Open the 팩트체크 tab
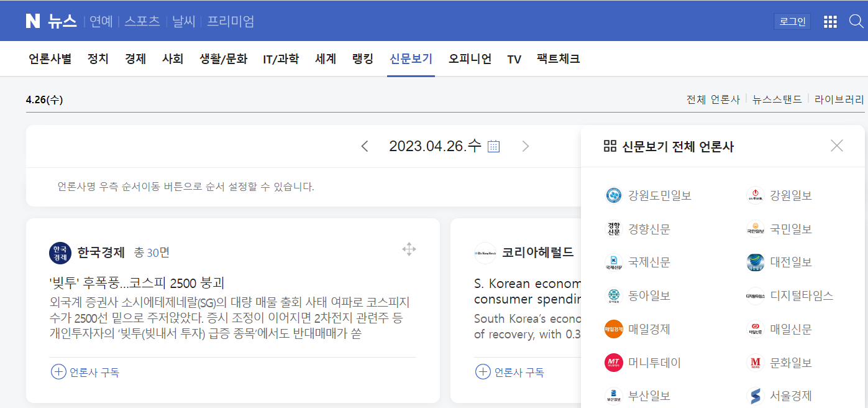Viewport: 868px width, 408px height. 559,59
